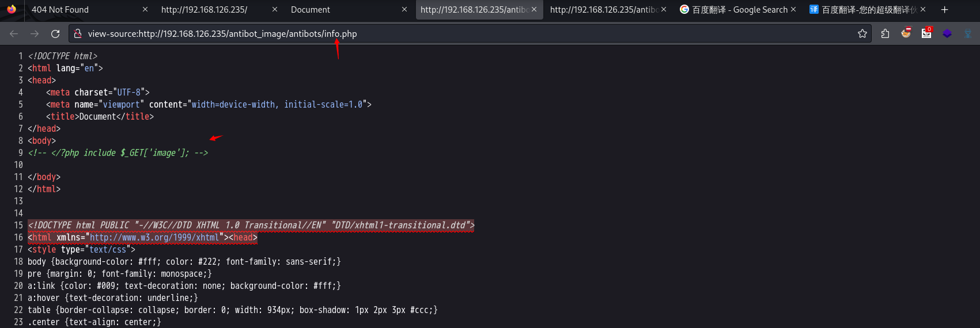
Task: Open the http://www.w3.org/1999/xhtml link
Action: pos(154,238)
